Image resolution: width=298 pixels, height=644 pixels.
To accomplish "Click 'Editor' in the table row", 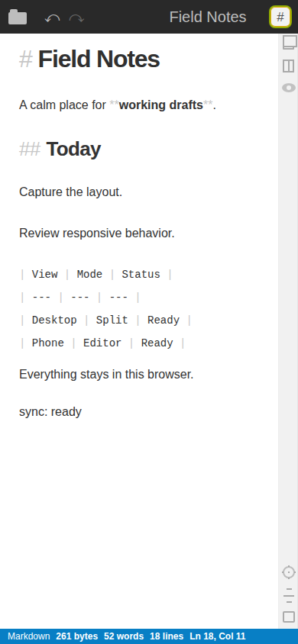I will click(102, 343).
